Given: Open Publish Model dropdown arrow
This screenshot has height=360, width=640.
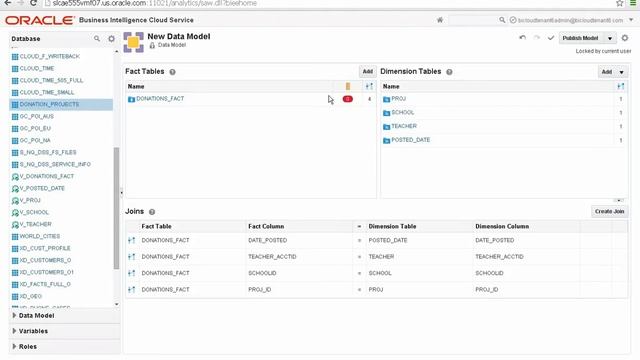Looking at the screenshot, I should 610,38.
